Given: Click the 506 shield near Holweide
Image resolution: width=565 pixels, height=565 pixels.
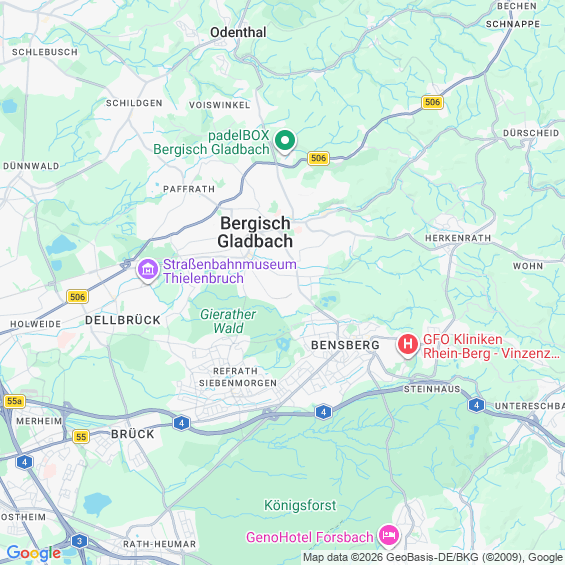Looking at the screenshot, I should click(77, 297).
